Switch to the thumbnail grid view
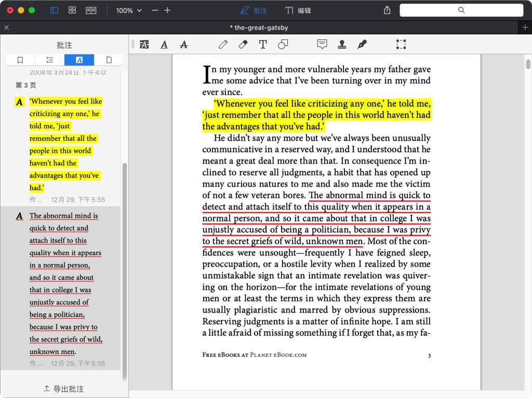532x398 pixels. 72,10
